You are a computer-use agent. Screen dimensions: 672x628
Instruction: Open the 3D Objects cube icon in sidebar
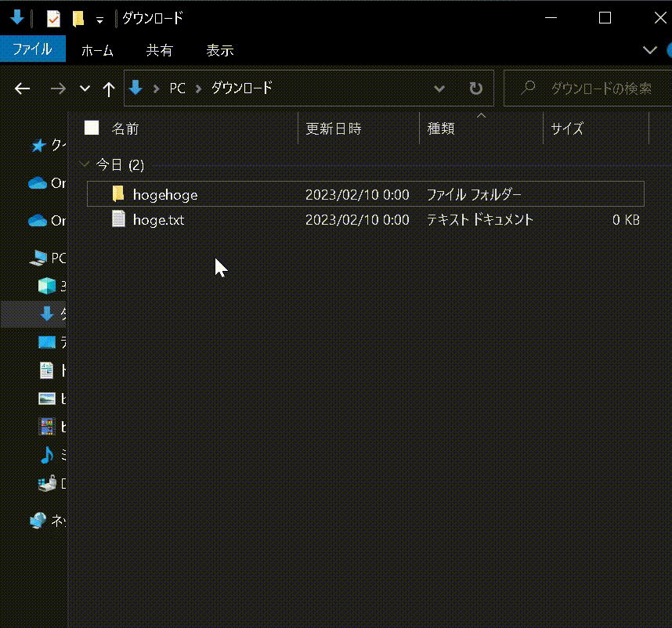[x=47, y=286]
